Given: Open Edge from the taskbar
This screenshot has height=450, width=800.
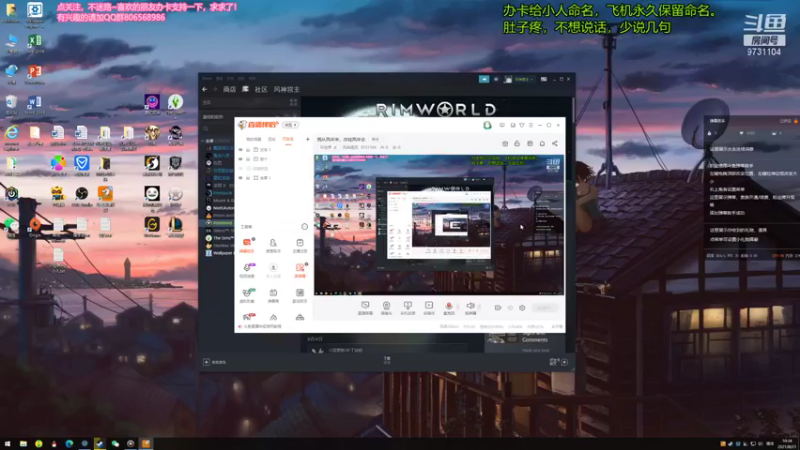Looking at the screenshot, I should (69, 444).
